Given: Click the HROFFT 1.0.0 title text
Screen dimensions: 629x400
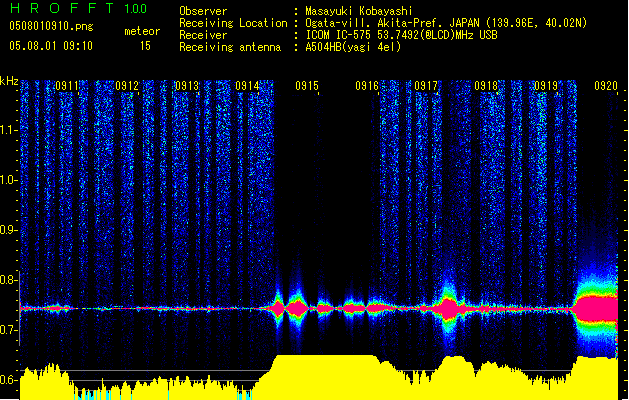Looking at the screenshot, I should 79,8.
